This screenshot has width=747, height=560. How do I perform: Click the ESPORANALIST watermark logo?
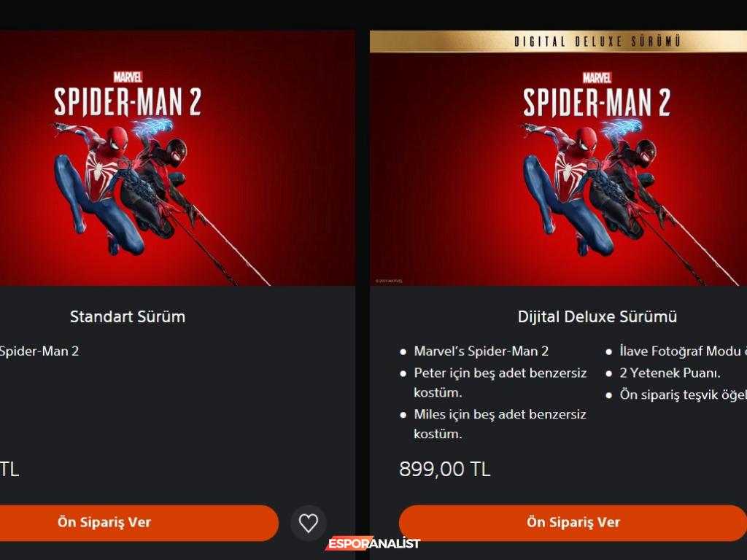[x=373, y=543]
